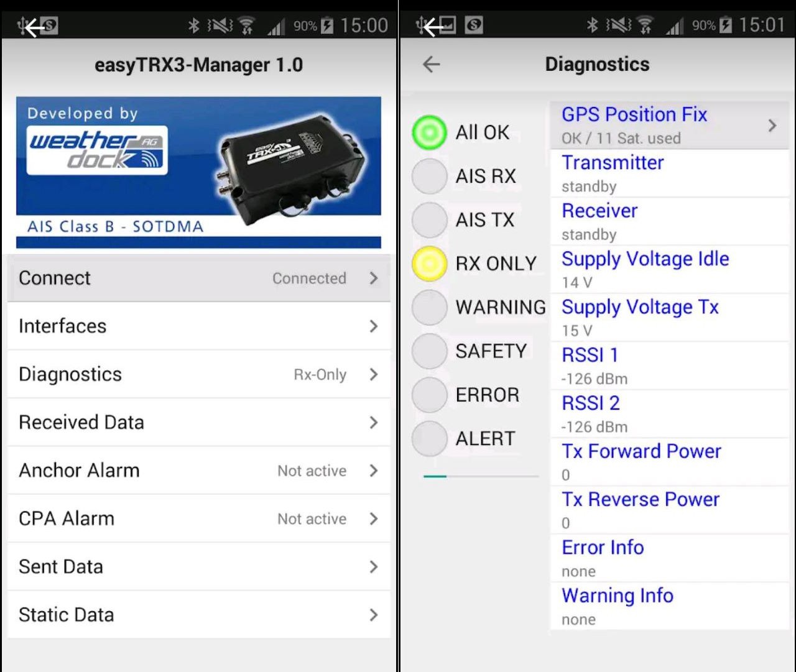Select the Transmitter item
The width and height of the screenshot is (796, 672).
tap(670, 173)
